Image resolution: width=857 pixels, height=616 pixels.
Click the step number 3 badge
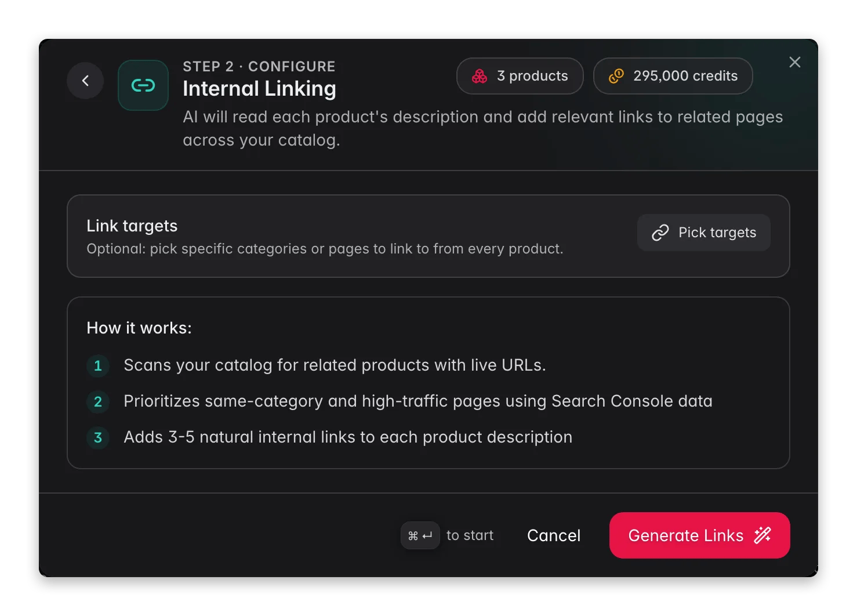pyautogui.click(x=98, y=438)
